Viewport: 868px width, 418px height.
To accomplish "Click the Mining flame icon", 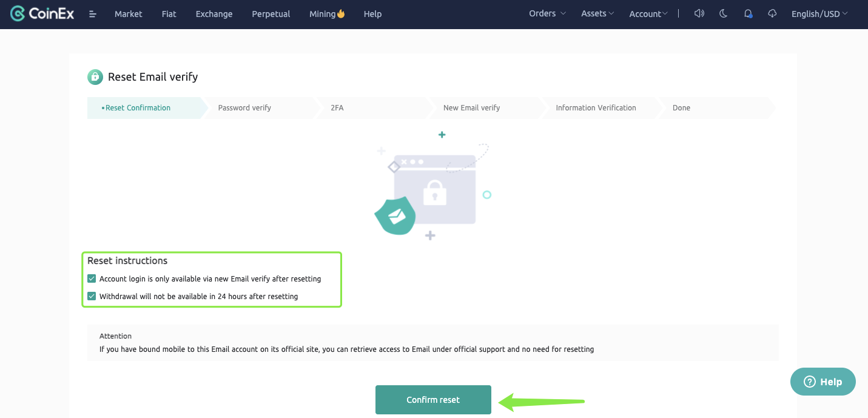I will (x=341, y=13).
